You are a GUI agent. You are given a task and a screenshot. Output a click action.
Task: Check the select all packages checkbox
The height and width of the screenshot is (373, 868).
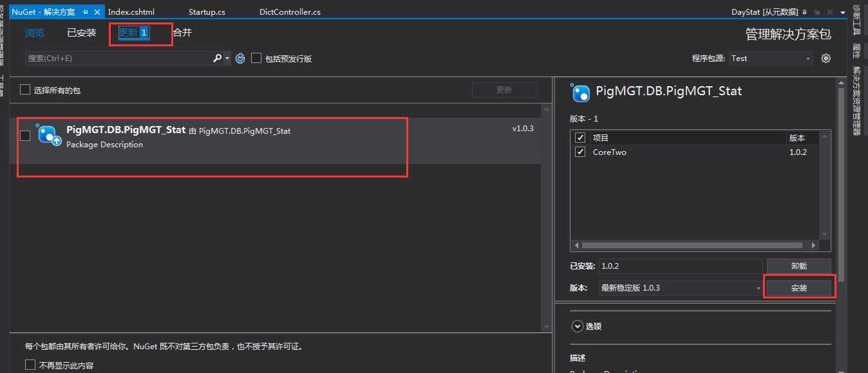[x=25, y=89]
